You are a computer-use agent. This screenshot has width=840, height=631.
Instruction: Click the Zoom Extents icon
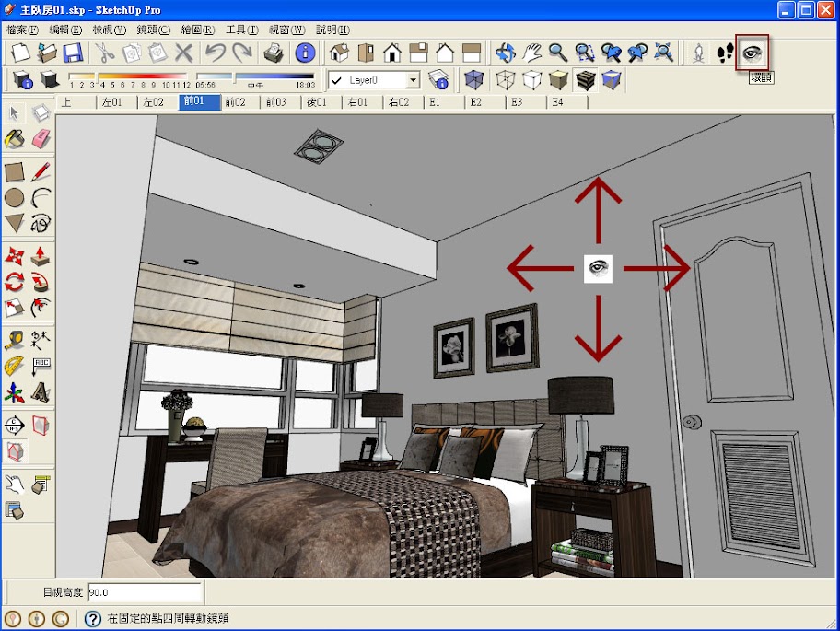(x=663, y=53)
